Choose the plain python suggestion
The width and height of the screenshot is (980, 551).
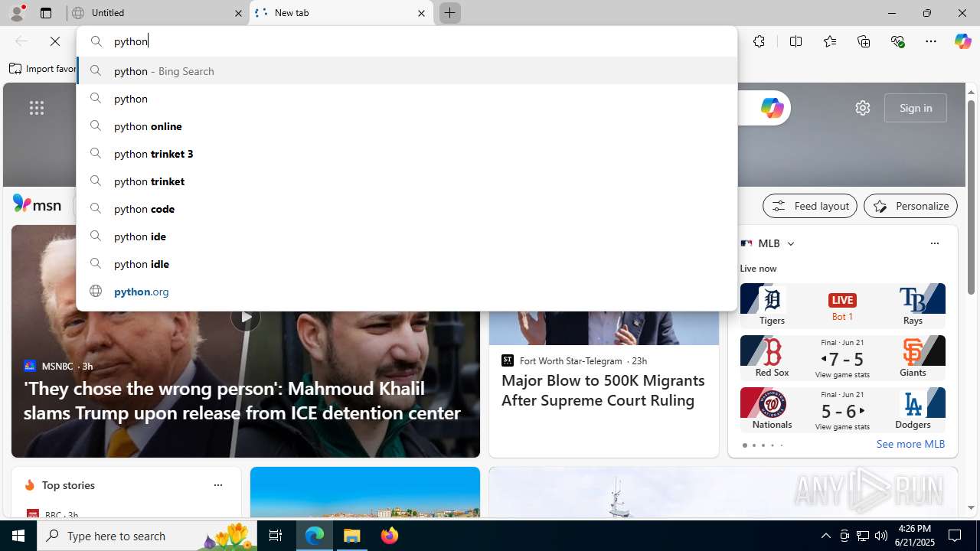click(407, 99)
